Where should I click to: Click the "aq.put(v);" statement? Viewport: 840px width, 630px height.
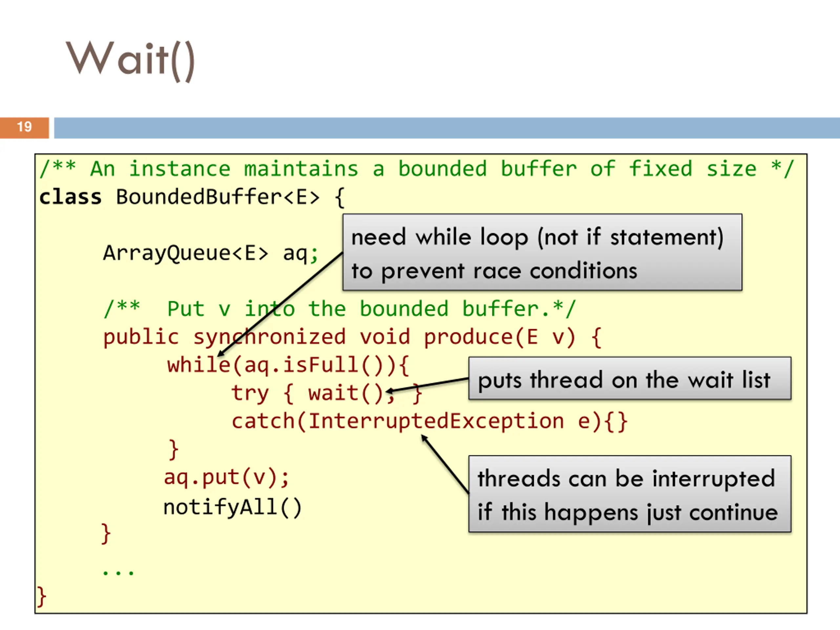pyautogui.click(x=227, y=478)
